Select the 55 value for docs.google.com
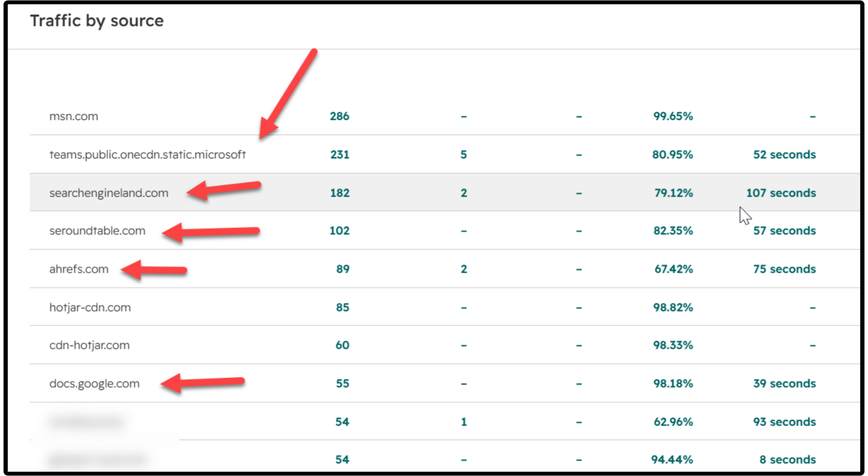This screenshot has height=476, width=868. tap(343, 384)
